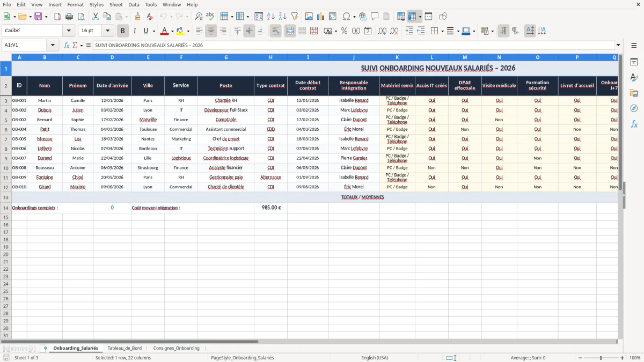The width and height of the screenshot is (644, 362).
Task: Click the Sort Ascending icon
Action: (270, 17)
